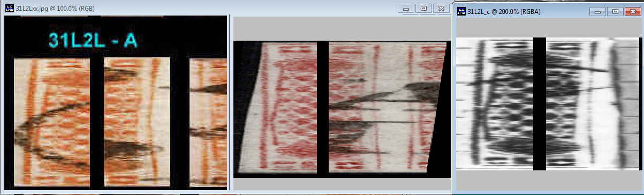Maximize the 31L2L_c image window
This screenshot has height=195, width=644.
tap(615, 11)
